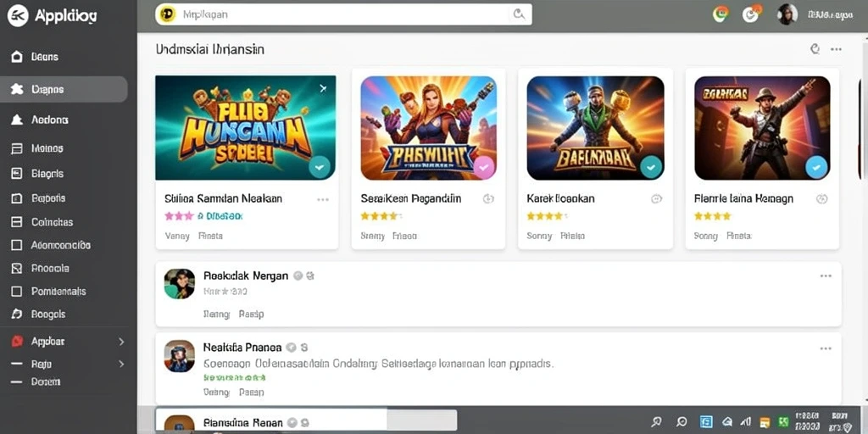Click the red Apdoar icon
The width and height of the screenshot is (868, 434).
click(17, 341)
